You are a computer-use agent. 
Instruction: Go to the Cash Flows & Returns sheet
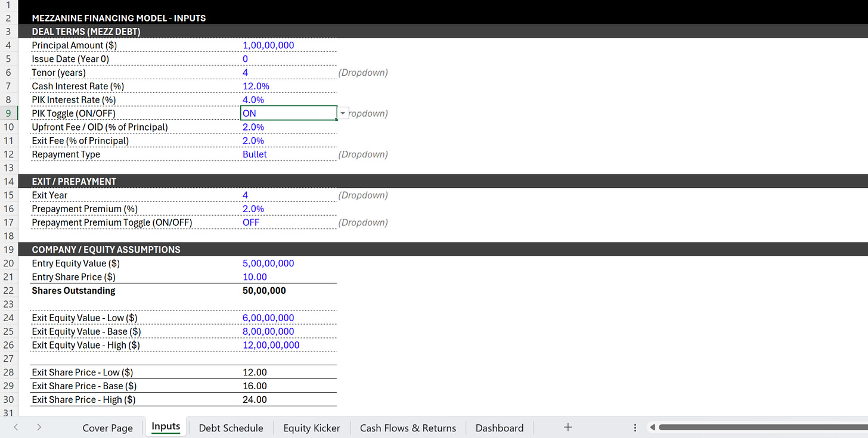pos(408,427)
